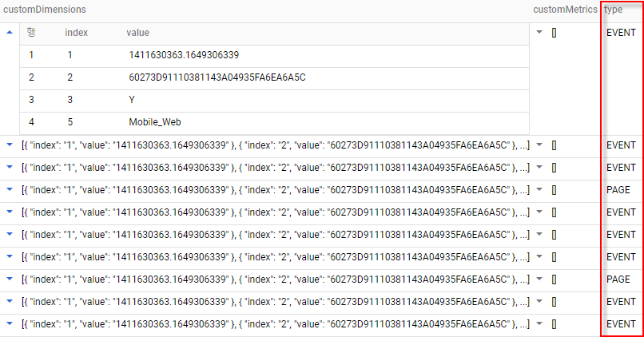This screenshot has height=337, width=644.
Task: Click index 5 in the Mobile_Web row
Action: point(70,122)
